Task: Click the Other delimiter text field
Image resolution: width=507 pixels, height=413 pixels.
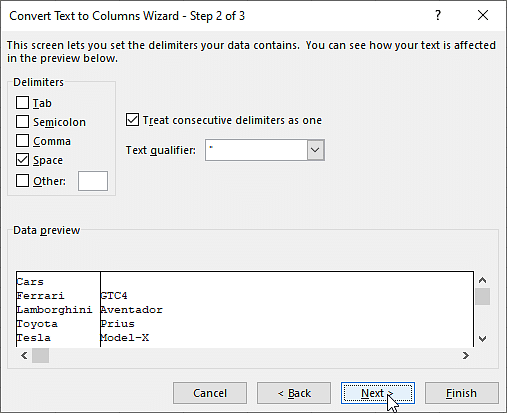Action: coord(93,181)
